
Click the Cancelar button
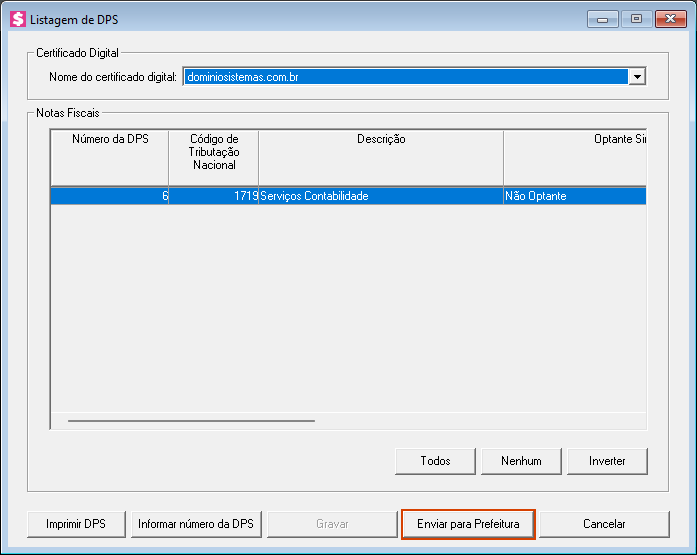pos(604,524)
